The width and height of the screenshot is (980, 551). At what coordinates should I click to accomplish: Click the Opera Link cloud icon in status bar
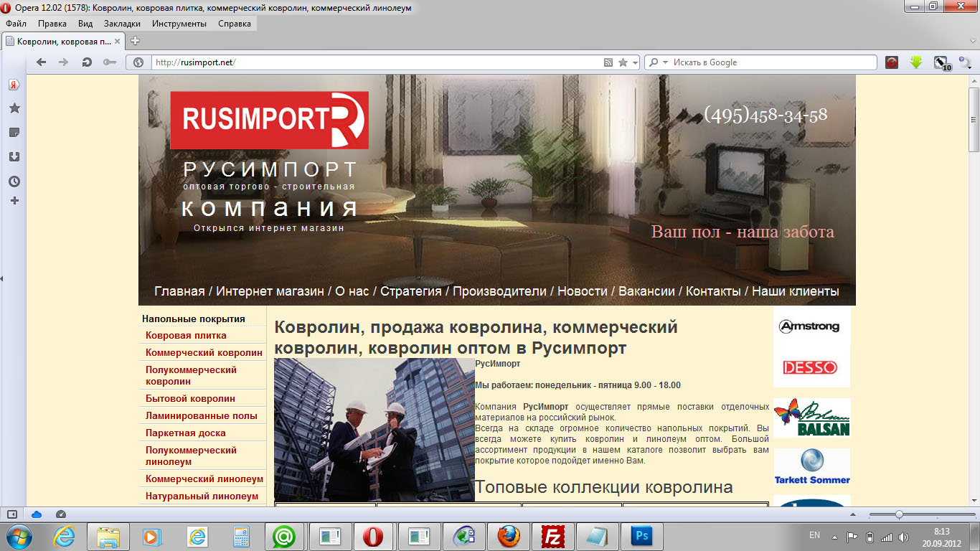point(37,514)
